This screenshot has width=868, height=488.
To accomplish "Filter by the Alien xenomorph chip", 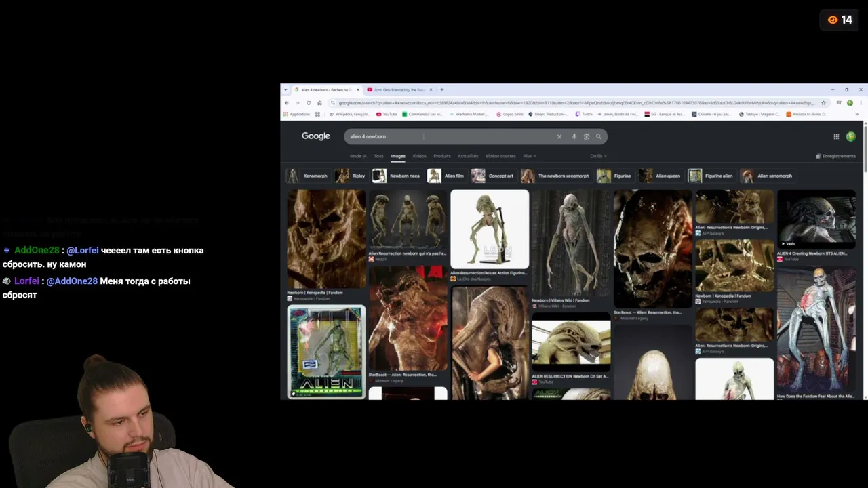I will 767,176.
